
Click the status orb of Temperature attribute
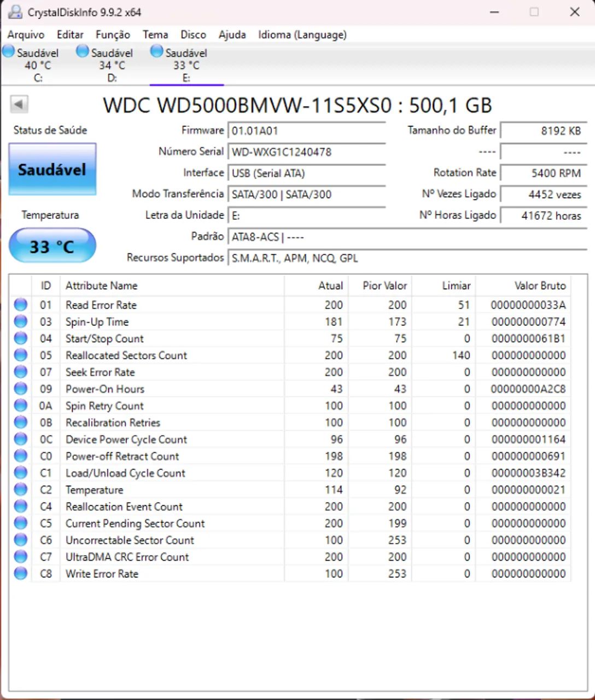click(21, 489)
